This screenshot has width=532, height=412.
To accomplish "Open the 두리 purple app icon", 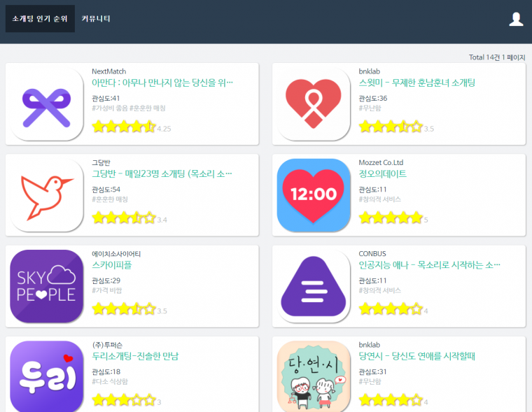I will coord(47,376).
